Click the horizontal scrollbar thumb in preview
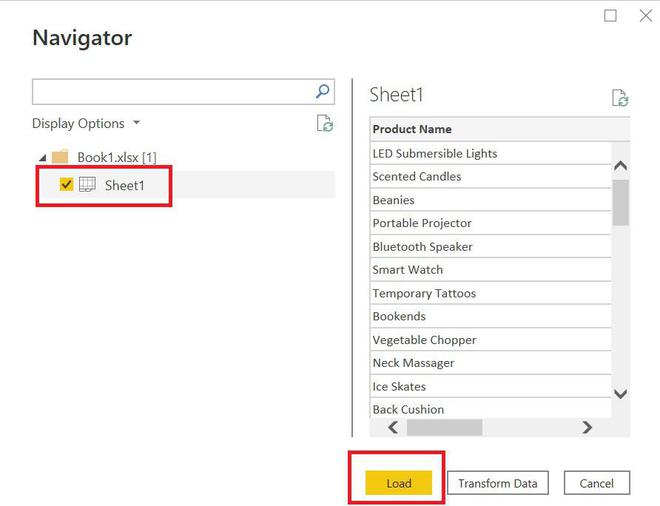 click(444, 427)
